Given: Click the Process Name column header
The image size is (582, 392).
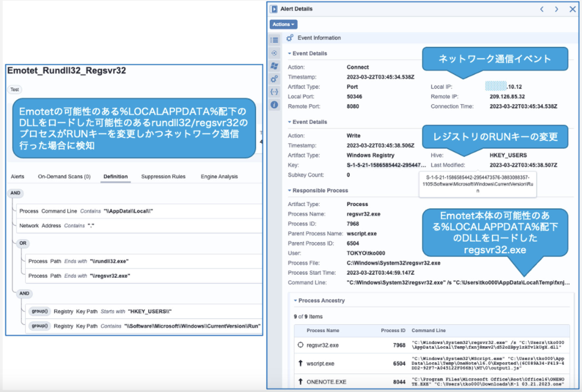Looking at the screenshot, I should [x=323, y=331].
